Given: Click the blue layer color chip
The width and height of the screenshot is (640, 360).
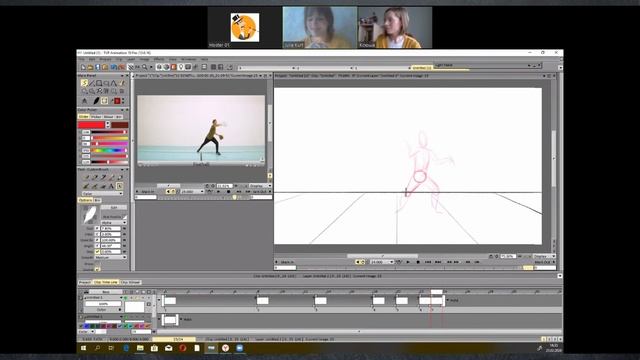Looking at the screenshot, I should pyautogui.click(x=87, y=326).
